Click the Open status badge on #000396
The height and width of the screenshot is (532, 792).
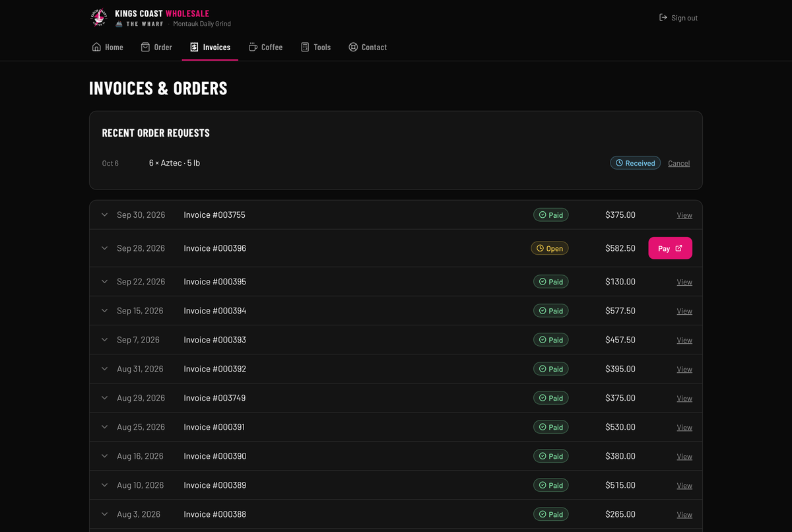coord(550,248)
